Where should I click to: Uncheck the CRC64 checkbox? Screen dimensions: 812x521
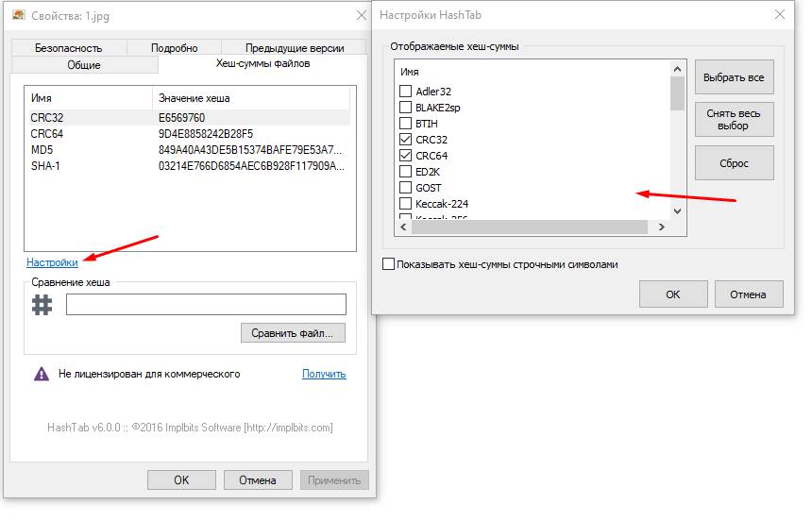405,156
